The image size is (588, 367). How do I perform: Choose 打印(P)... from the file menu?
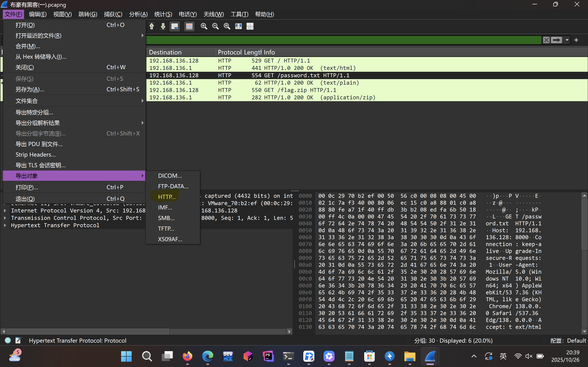point(74,187)
